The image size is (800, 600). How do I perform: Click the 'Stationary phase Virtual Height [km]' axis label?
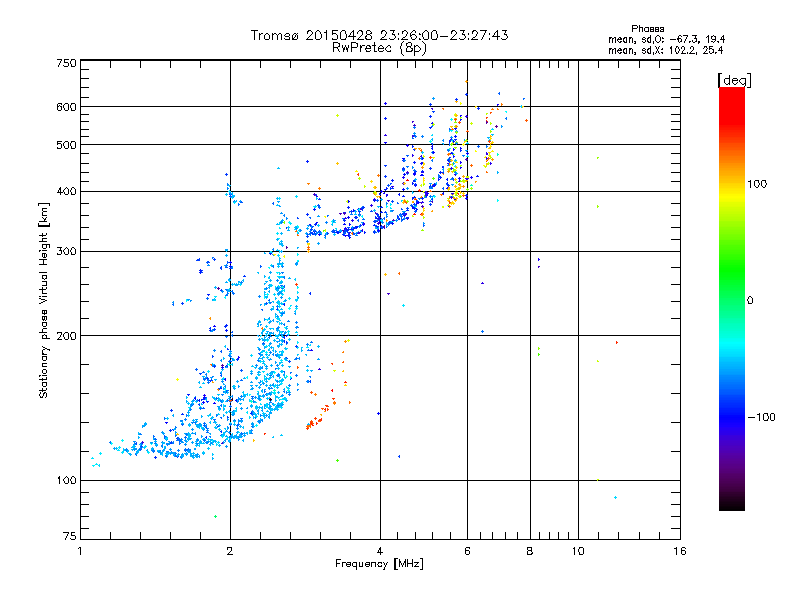[44, 301]
